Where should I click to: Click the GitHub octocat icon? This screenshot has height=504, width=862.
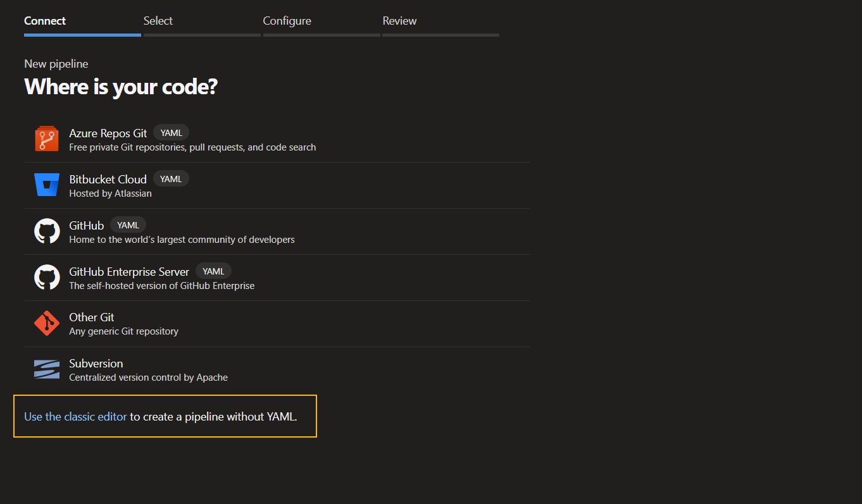coord(47,231)
